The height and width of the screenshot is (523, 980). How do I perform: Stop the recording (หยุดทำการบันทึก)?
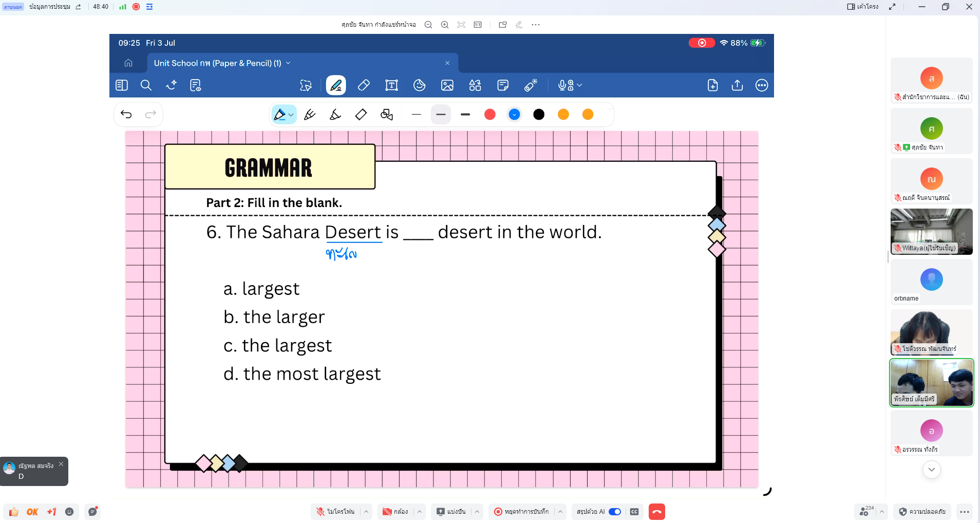[521, 512]
